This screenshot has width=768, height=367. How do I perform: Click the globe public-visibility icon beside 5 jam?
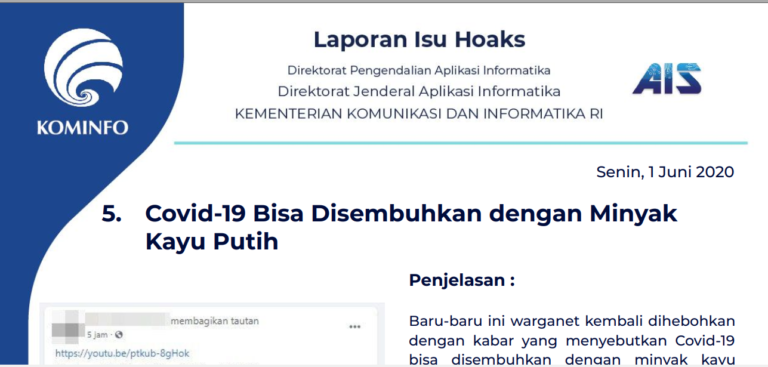click(119, 336)
